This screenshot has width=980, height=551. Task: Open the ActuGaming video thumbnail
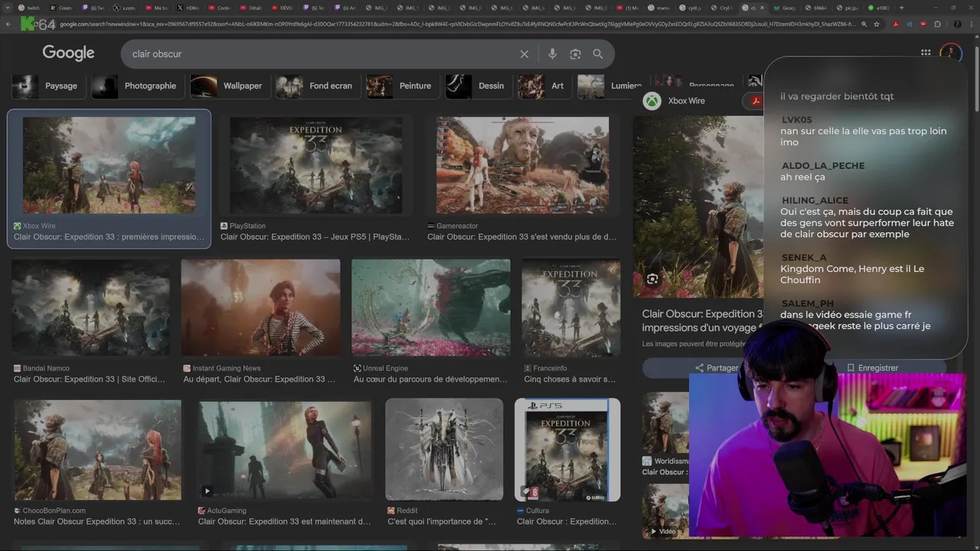[x=285, y=450]
